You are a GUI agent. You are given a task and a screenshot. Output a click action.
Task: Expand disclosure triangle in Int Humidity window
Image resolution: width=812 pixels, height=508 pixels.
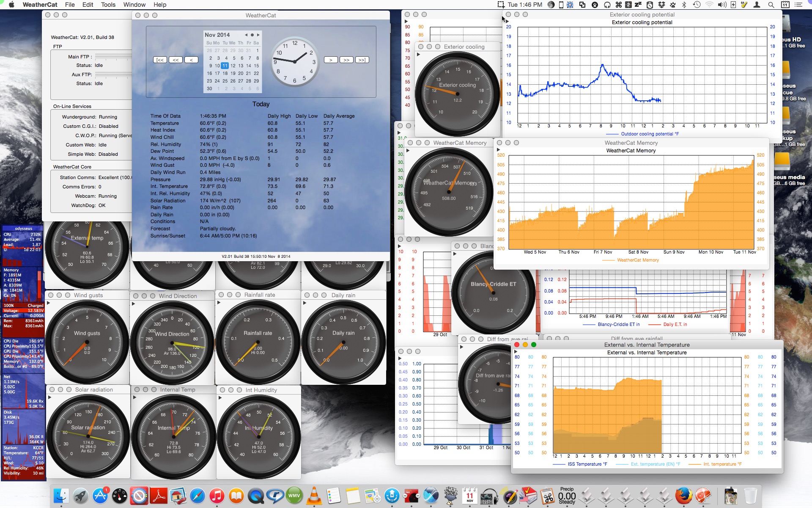220,398
